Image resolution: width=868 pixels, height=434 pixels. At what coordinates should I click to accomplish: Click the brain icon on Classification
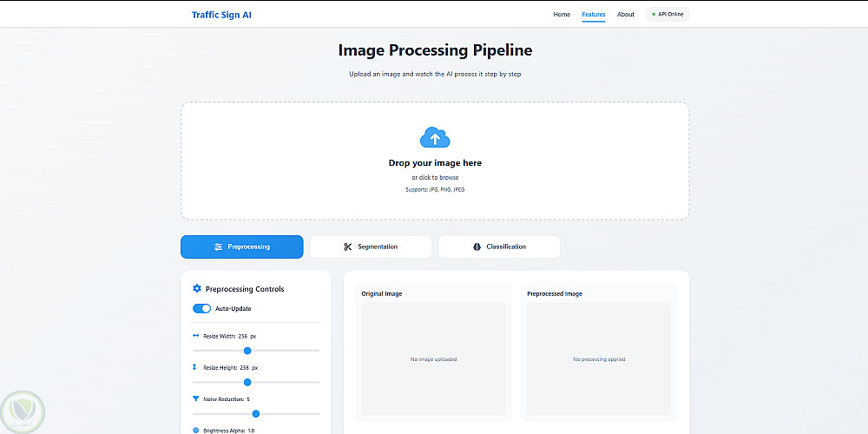click(477, 247)
